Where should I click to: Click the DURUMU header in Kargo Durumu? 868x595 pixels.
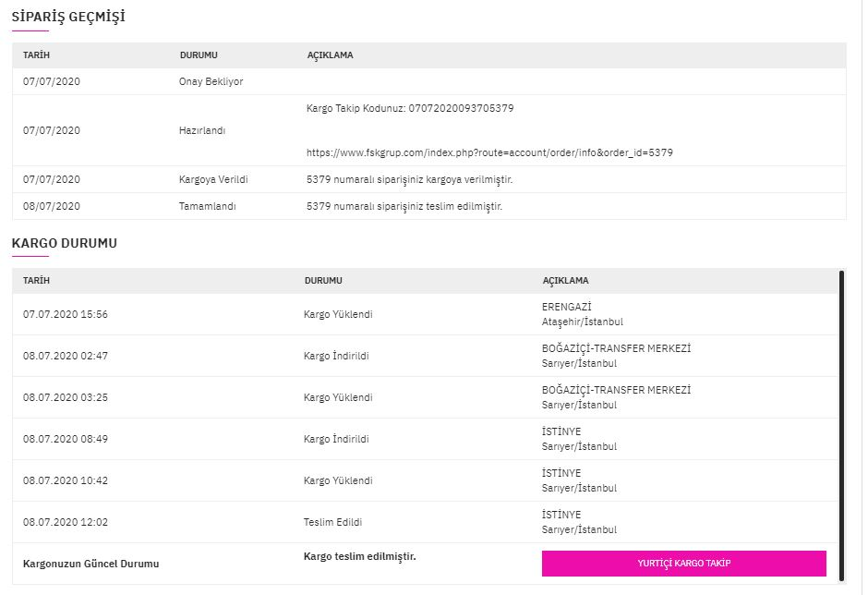click(x=323, y=280)
